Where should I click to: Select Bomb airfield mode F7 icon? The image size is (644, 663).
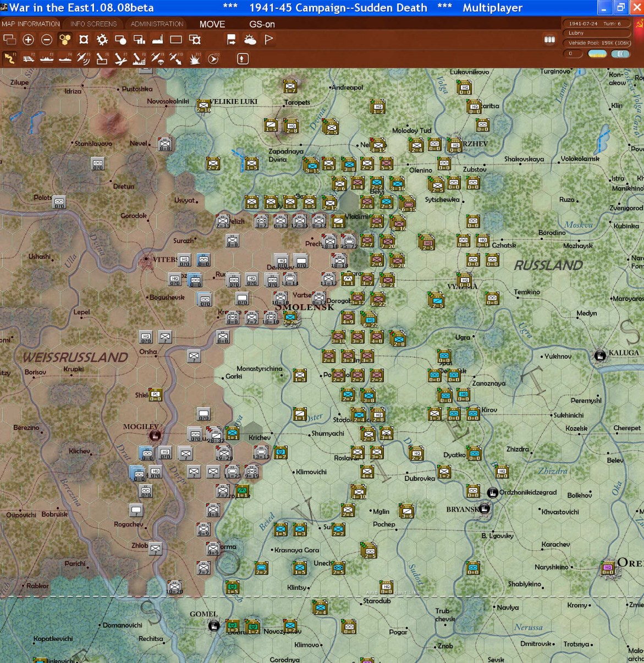click(x=120, y=58)
